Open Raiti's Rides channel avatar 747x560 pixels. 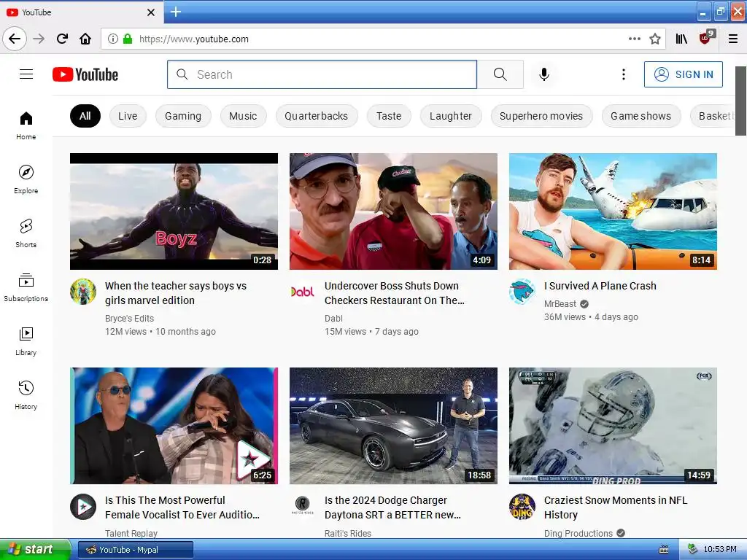[x=303, y=506]
